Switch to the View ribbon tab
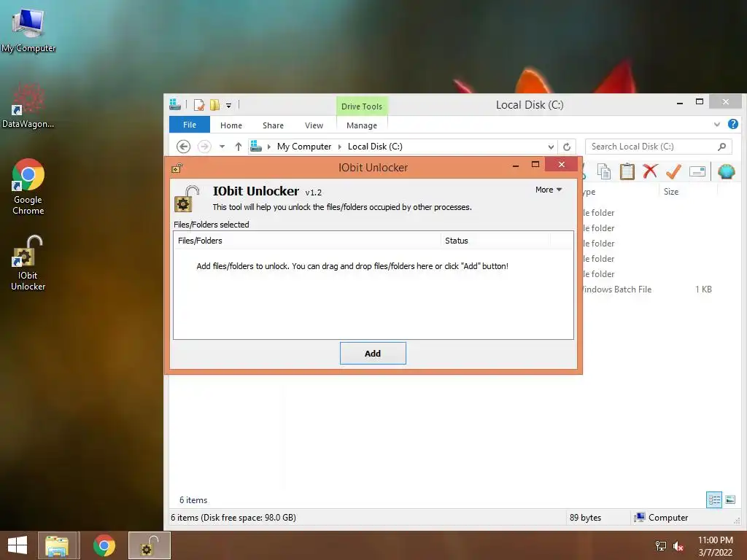747x560 pixels. [314, 125]
